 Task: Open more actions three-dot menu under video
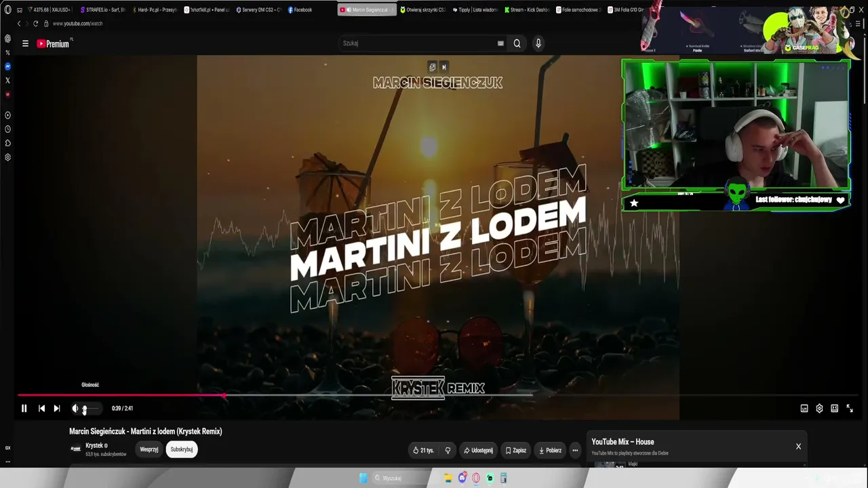pyautogui.click(x=575, y=450)
